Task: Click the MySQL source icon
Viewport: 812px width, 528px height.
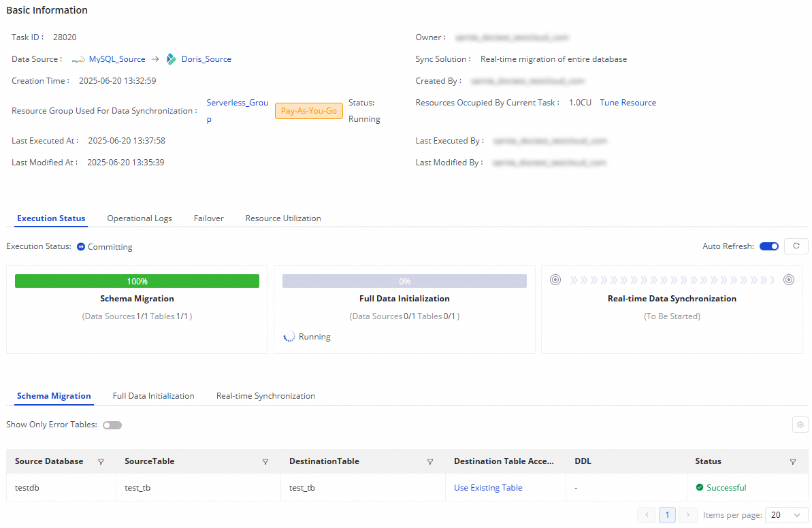Action: (x=78, y=60)
